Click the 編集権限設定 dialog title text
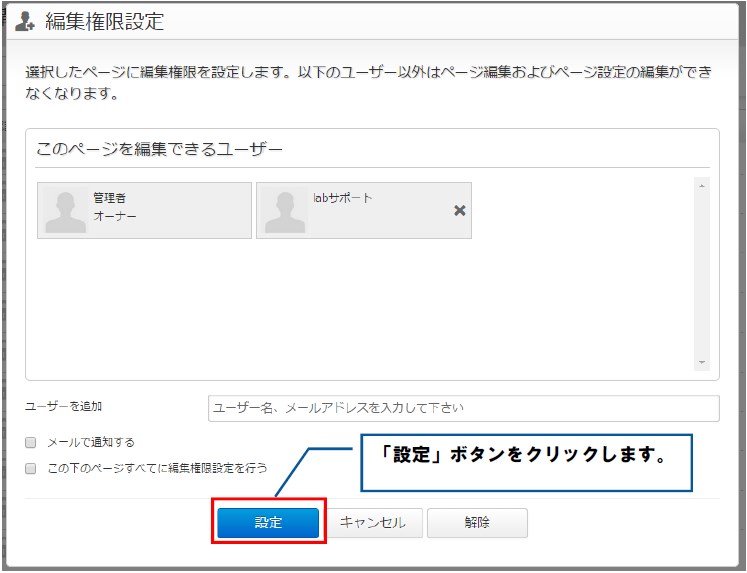This screenshot has width=747, height=573. point(105,21)
